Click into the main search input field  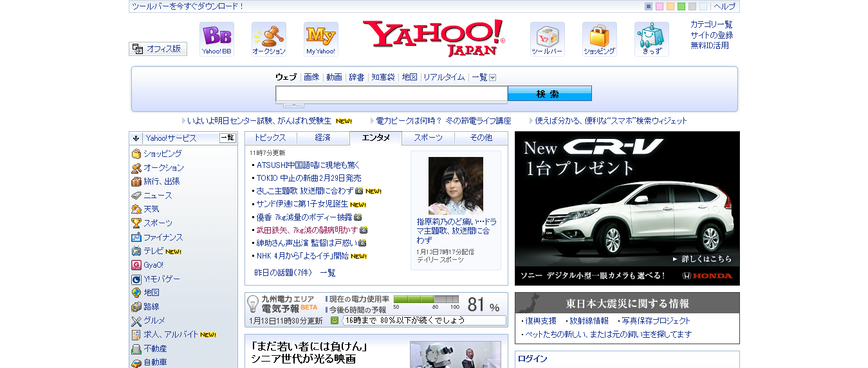[392, 94]
